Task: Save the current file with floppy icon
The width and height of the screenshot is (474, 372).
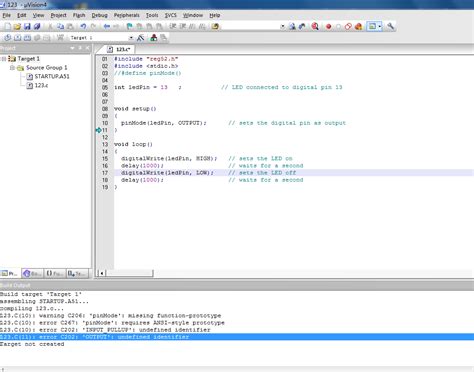Action: coord(27,26)
